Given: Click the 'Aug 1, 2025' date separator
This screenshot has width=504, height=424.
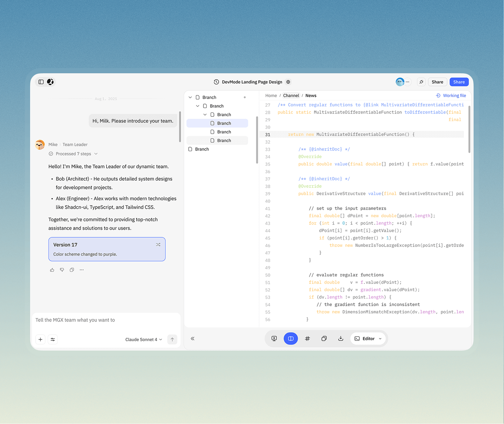Looking at the screenshot, I should coord(106,99).
